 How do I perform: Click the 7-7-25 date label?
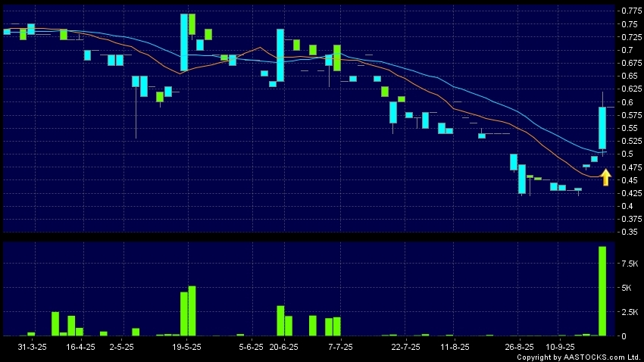[340, 347]
